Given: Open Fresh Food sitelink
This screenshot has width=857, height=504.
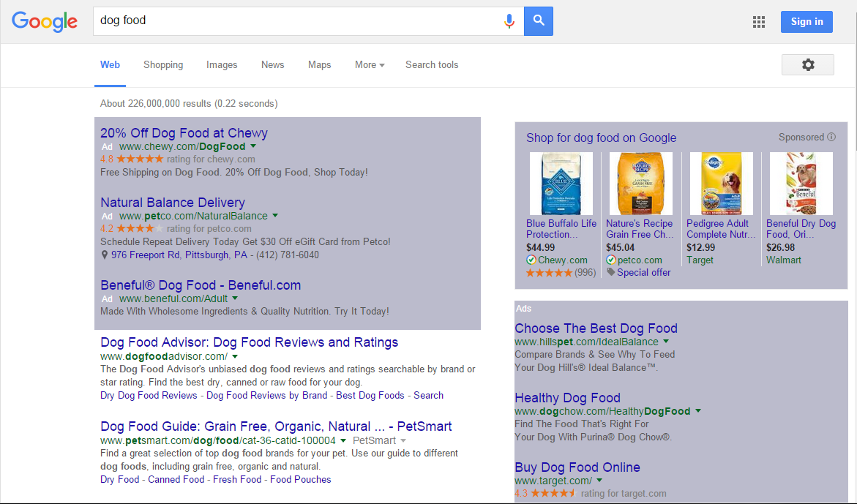Looking at the screenshot, I should point(237,479).
